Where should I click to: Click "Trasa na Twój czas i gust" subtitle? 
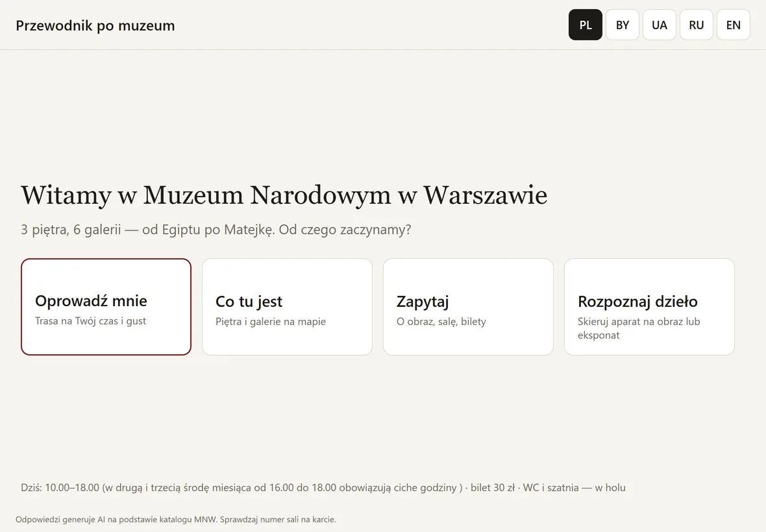coord(90,321)
